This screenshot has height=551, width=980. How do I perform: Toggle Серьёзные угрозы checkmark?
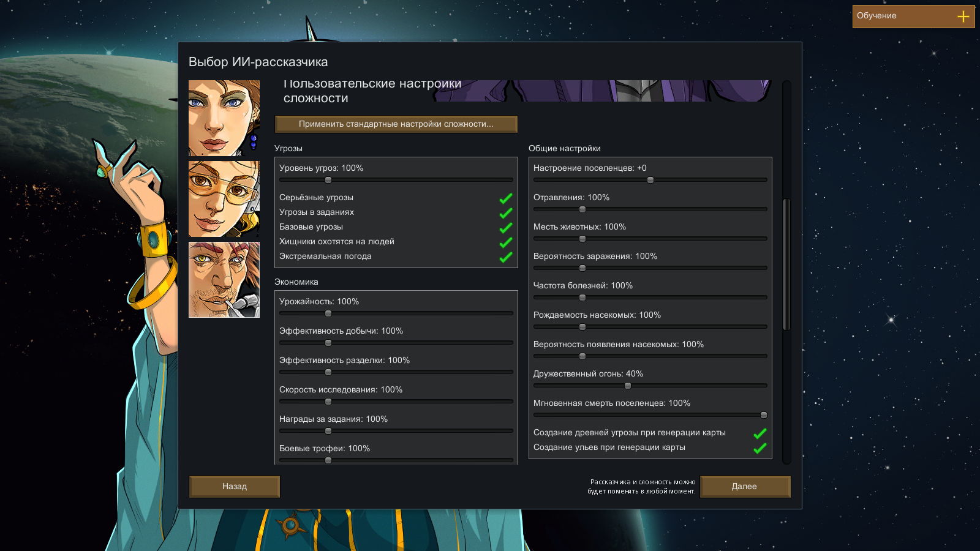506,198
